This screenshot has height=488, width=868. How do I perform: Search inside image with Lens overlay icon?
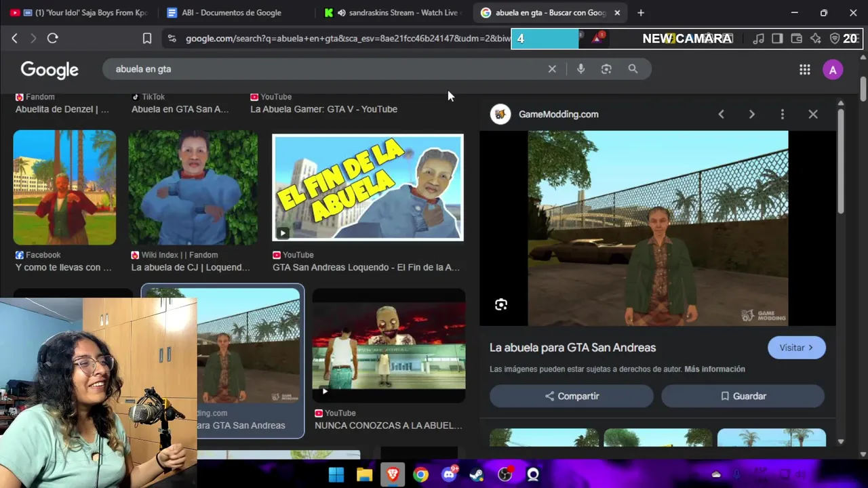tap(501, 305)
